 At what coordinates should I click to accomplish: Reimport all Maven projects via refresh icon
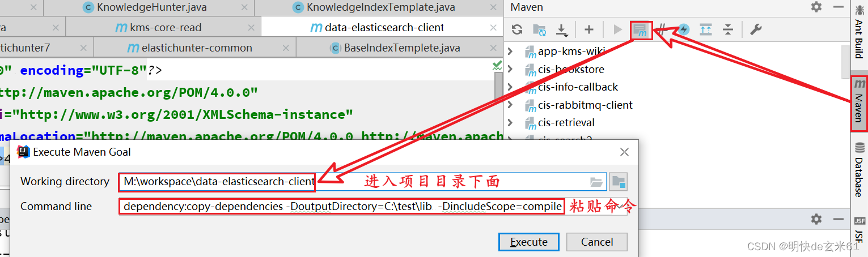tap(517, 29)
